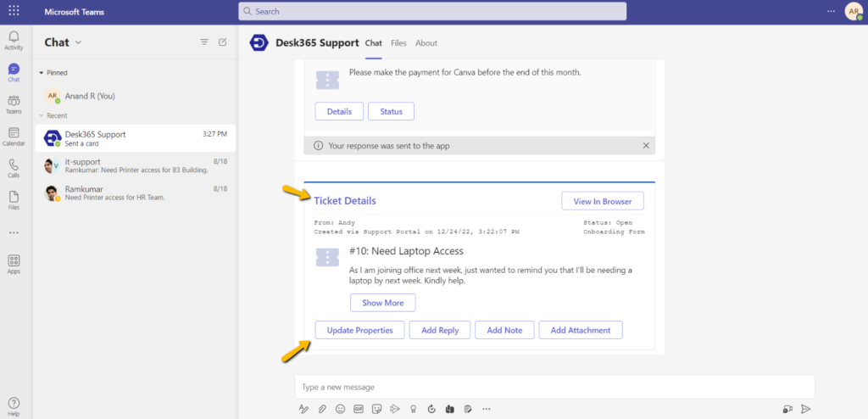
Task: Show more apps ellipsis in left rail
Action: point(14,232)
